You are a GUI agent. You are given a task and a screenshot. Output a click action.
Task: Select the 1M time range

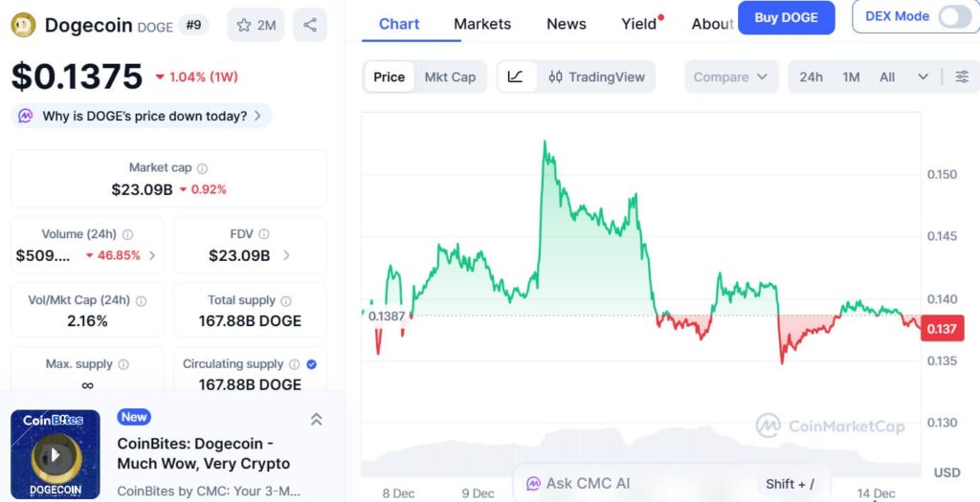click(851, 76)
